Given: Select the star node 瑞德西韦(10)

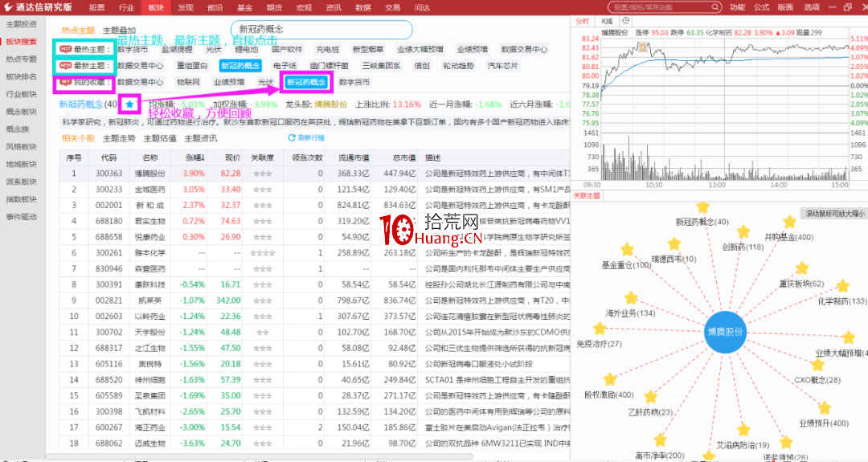Looking at the screenshot, I should pyautogui.click(x=674, y=244).
